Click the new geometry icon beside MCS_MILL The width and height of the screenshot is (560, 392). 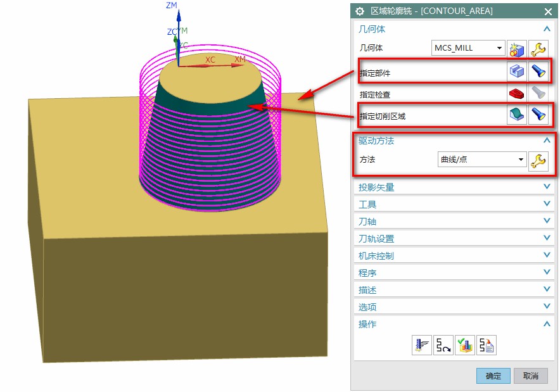pos(518,49)
